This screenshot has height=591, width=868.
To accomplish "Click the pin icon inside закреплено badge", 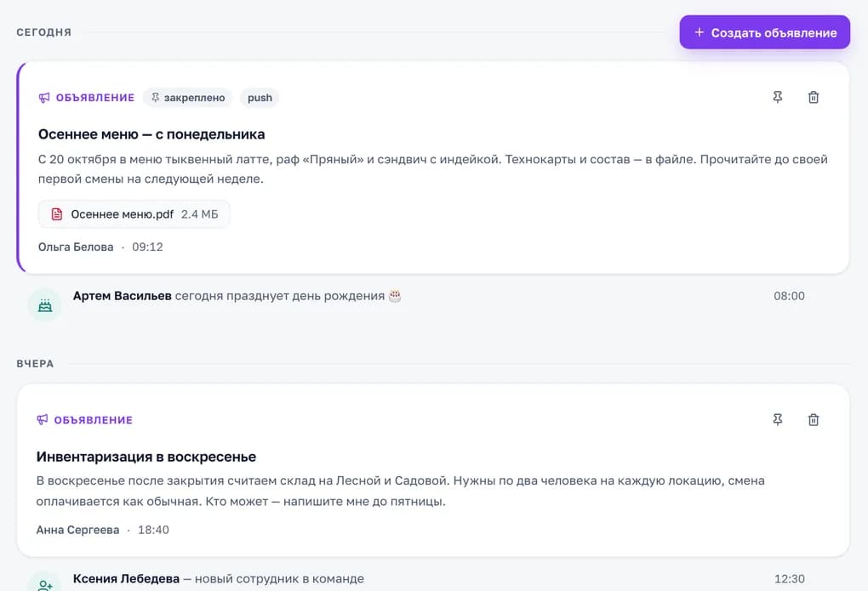I will 156,98.
